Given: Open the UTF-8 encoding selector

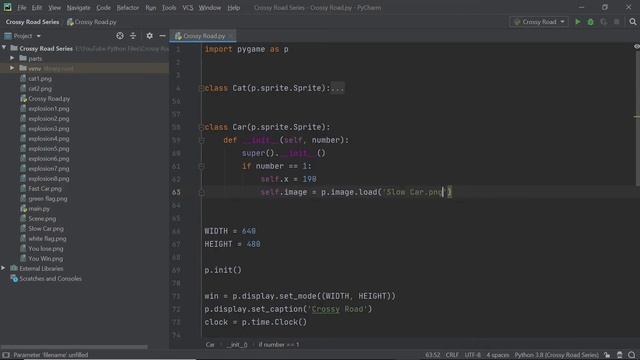Looking at the screenshot, I should tap(473, 355).
